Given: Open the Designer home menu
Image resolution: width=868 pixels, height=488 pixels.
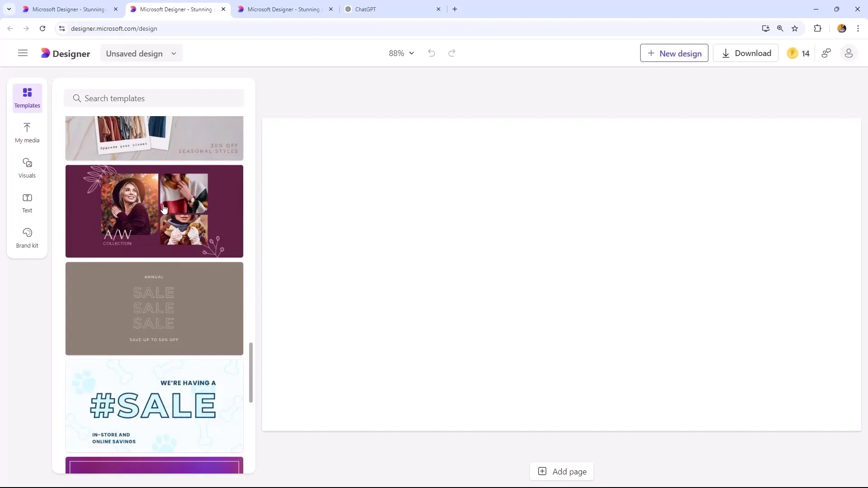Looking at the screenshot, I should coord(23,53).
